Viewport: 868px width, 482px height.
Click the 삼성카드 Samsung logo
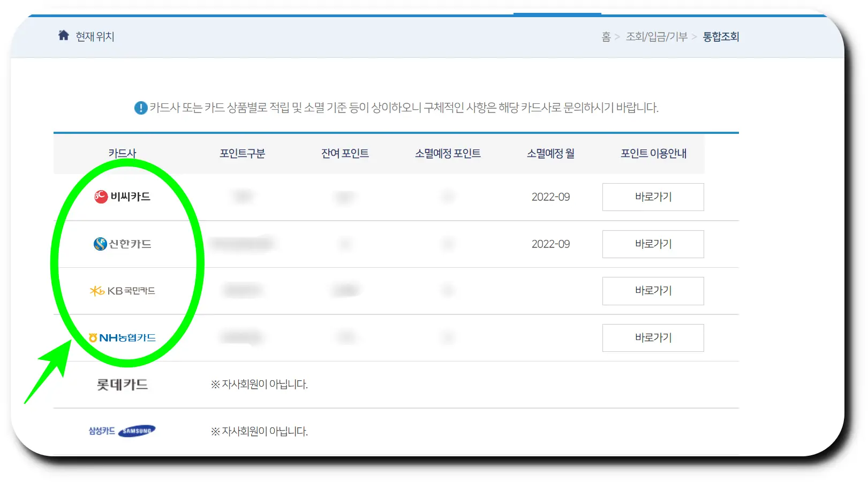(123, 431)
